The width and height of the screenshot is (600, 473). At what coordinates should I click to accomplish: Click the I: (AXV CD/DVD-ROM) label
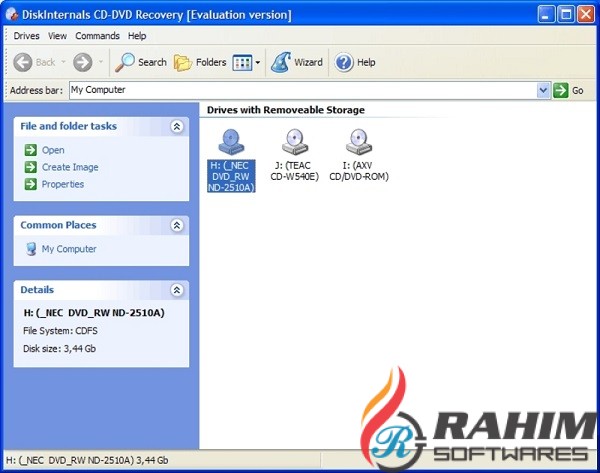point(359,171)
